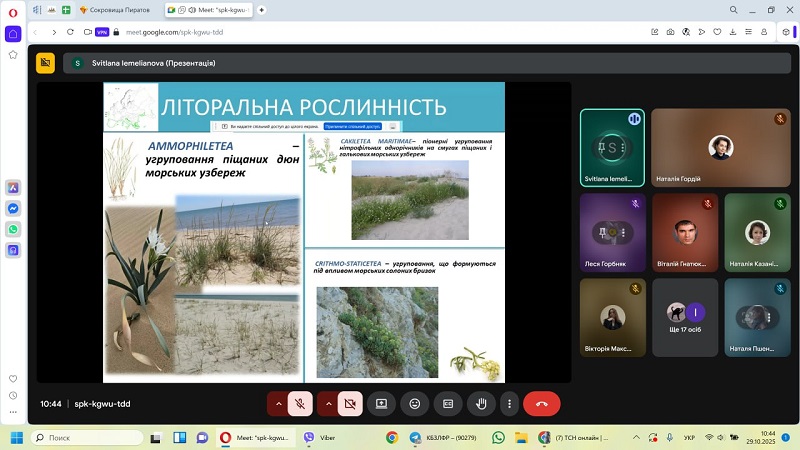The width and height of the screenshot is (800, 450).
Task: Reload the page
Action: (72, 32)
